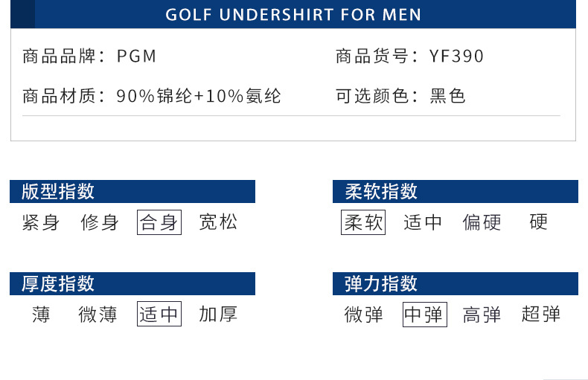This screenshot has width=588, height=380.
Task: Select the 紧身 fit option
Action: [41, 222]
